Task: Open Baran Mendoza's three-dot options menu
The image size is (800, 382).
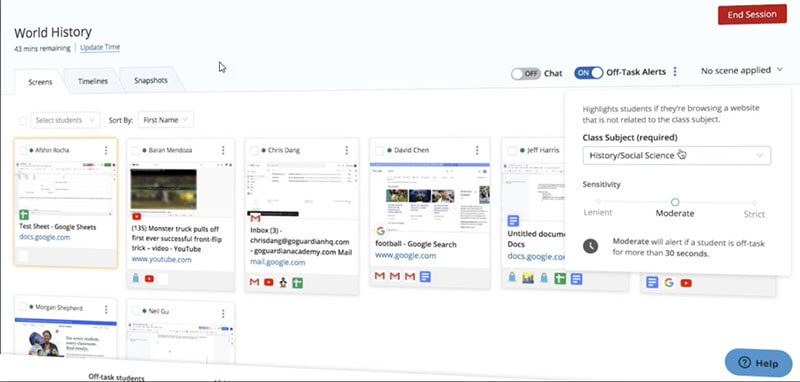Action: click(x=223, y=150)
